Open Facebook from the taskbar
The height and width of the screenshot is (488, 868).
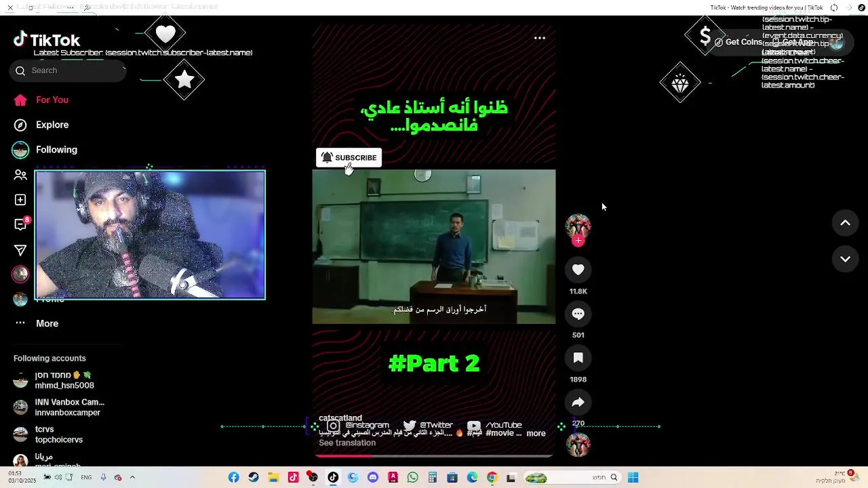point(234,478)
